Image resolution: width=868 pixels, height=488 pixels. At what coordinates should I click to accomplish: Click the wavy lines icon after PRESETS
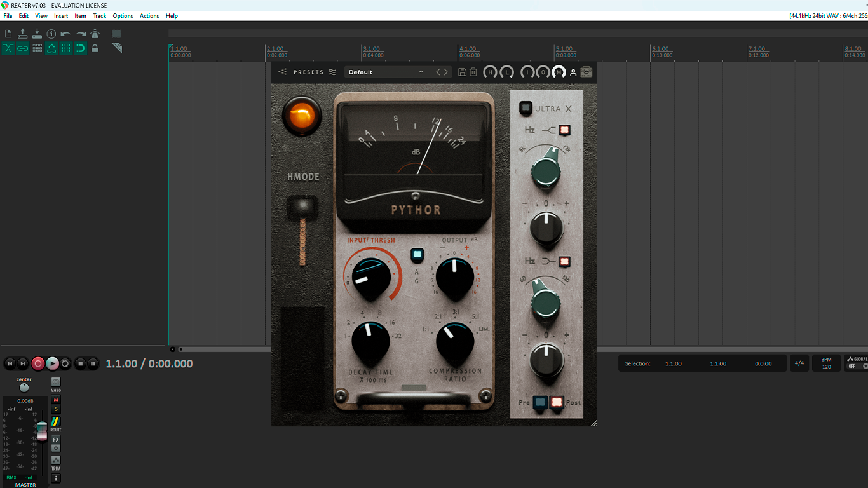(332, 72)
